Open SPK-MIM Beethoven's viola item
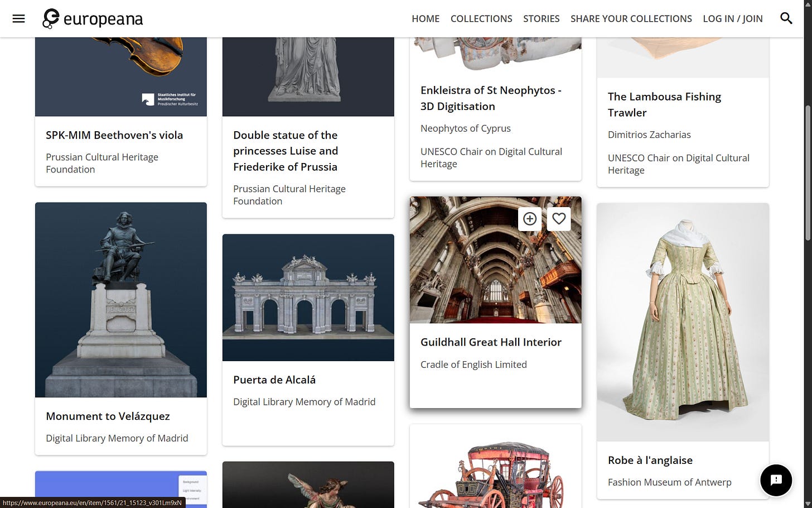 coord(114,135)
